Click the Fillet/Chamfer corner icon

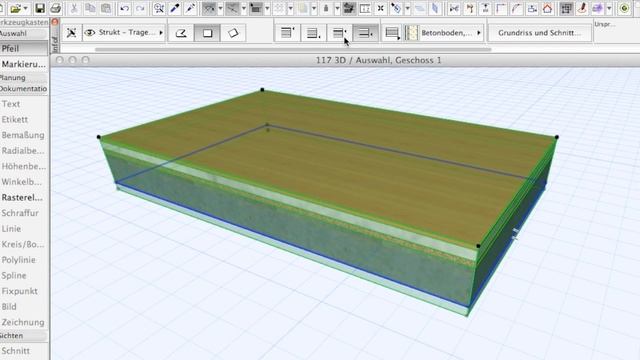point(501,8)
